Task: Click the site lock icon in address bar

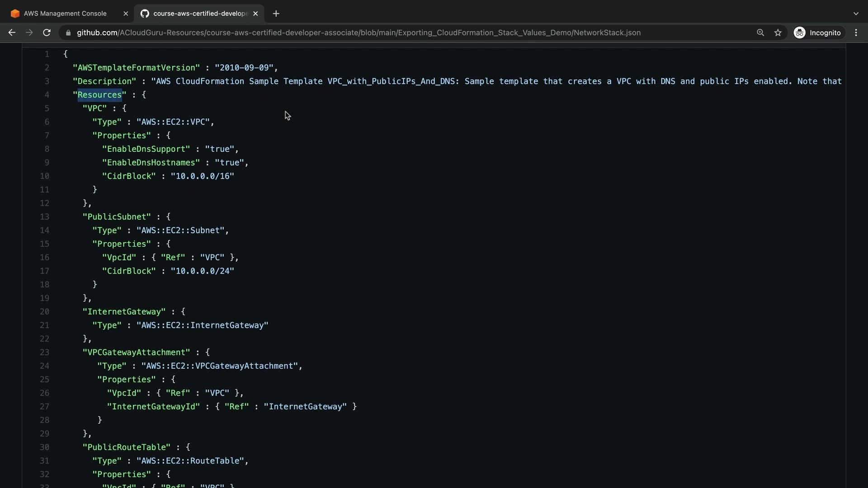Action: point(68,33)
